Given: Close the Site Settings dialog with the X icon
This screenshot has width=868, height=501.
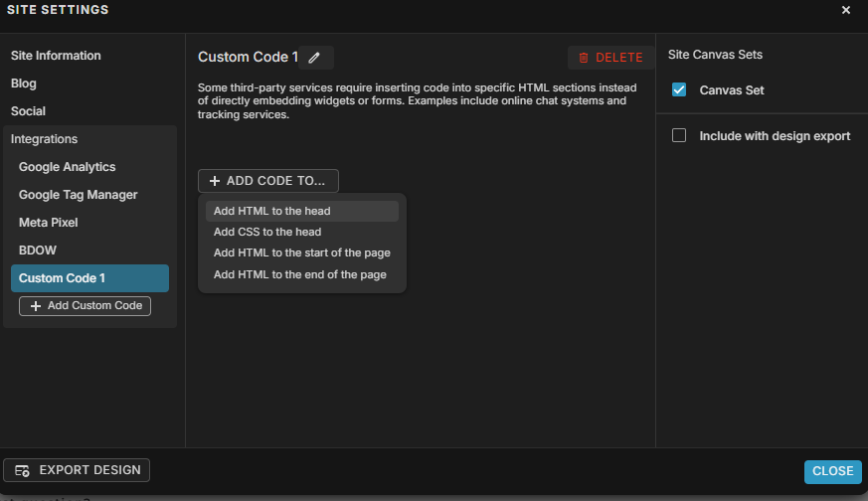Looking at the screenshot, I should (x=846, y=10).
